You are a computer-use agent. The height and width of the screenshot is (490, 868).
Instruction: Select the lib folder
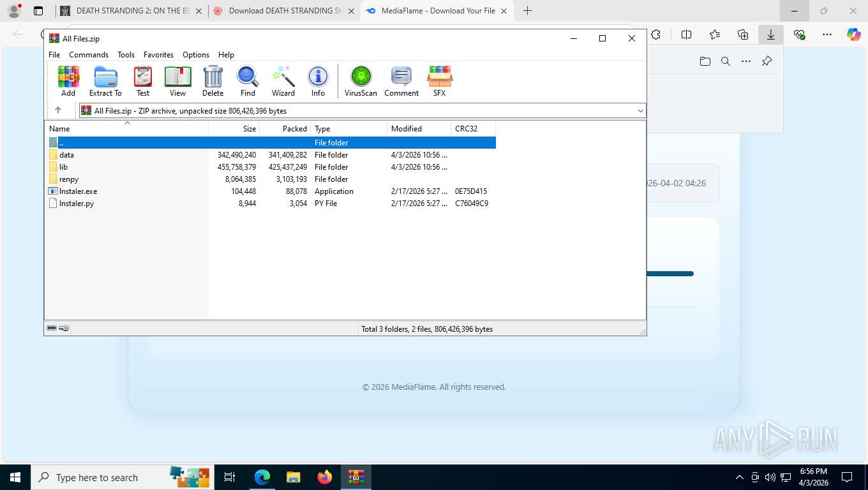click(63, 167)
